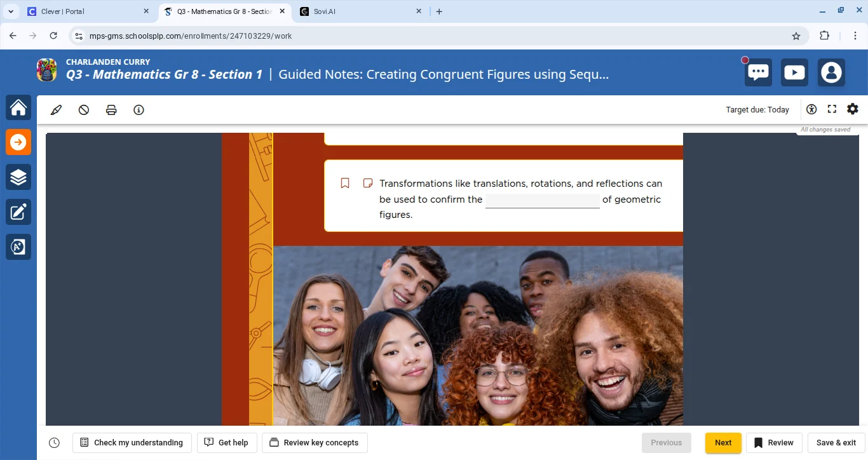Toggle the bookmark on the transformations note
Image resolution: width=868 pixels, height=460 pixels.
pyautogui.click(x=345, y=184)
